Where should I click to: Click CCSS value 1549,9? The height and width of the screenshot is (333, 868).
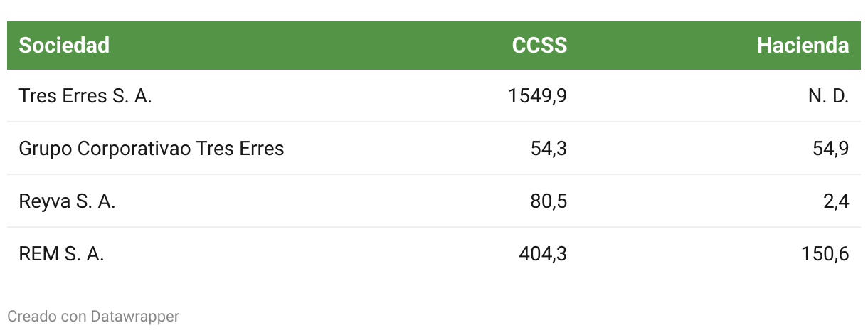[x=538, y=96]
